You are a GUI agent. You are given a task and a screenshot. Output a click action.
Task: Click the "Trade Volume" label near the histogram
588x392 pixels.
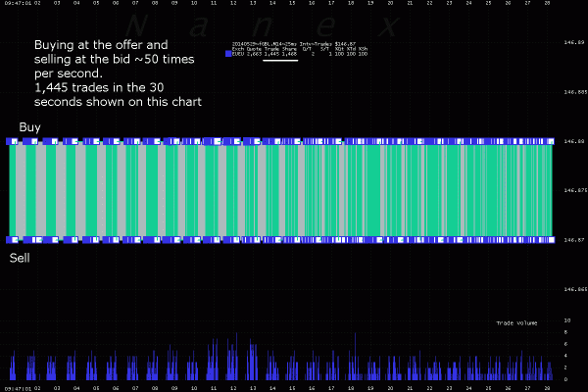(516, 323)
